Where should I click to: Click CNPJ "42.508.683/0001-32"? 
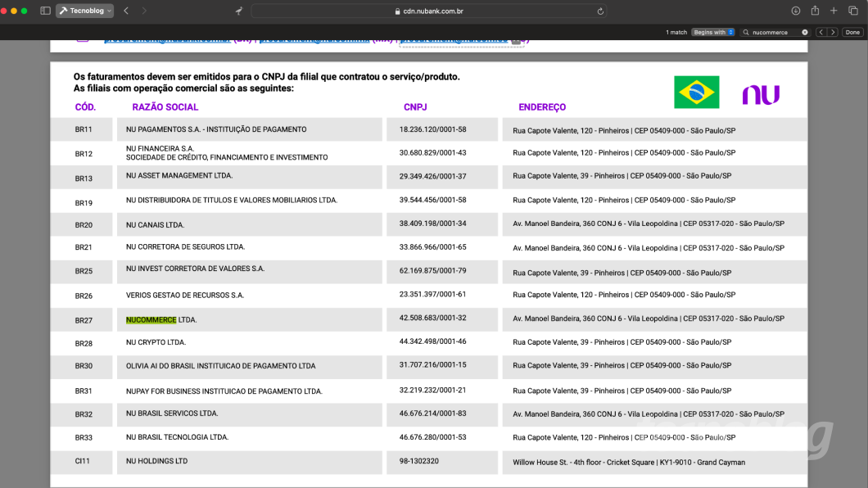point(433,319)
